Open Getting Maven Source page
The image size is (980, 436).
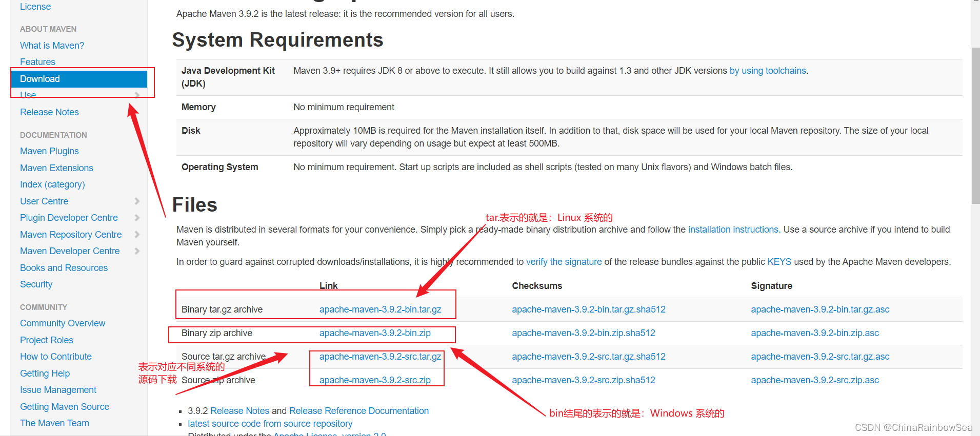(65, 407)
